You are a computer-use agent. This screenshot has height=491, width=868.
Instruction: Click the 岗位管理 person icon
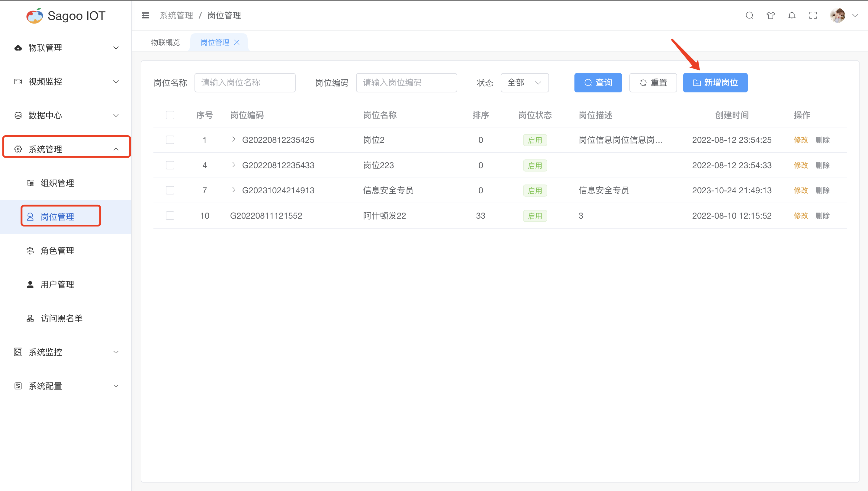30,217
